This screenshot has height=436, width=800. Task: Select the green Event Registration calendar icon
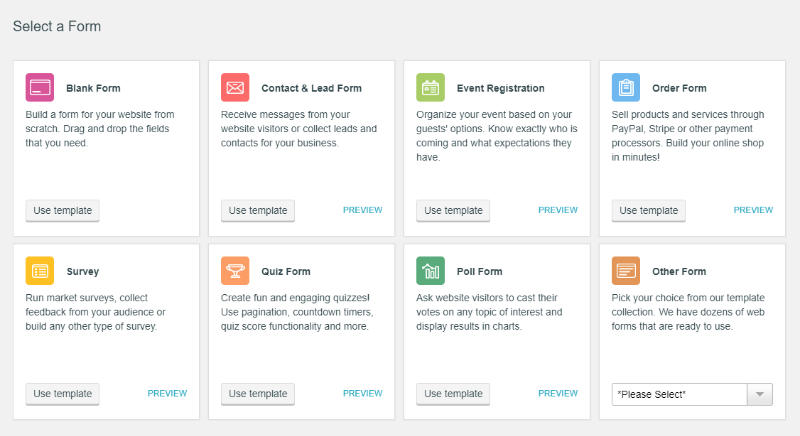(x=431, y=88)
